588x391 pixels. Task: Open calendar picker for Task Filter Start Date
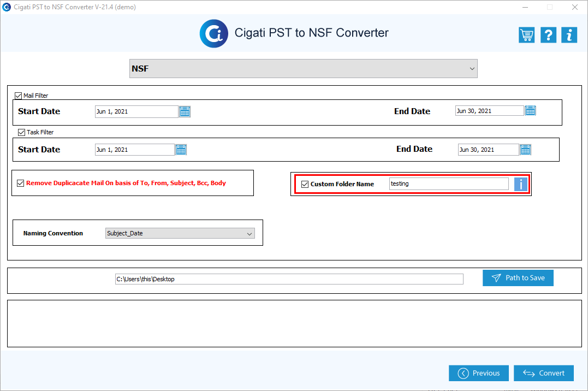click(x=181, y=150)
